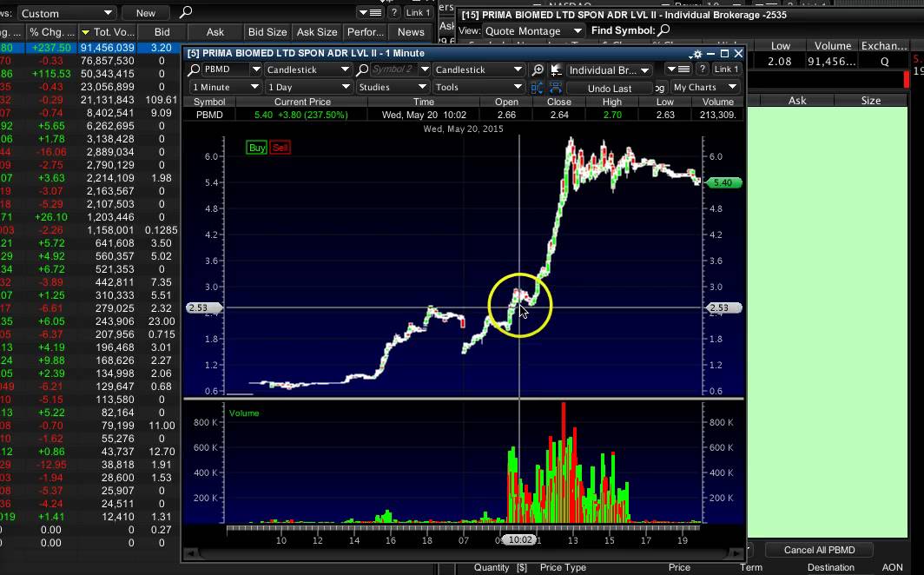The width and height of the screenshot is (924, 575).
Task: Click the green 5.40 current price marker
Action: pos(723,183)
